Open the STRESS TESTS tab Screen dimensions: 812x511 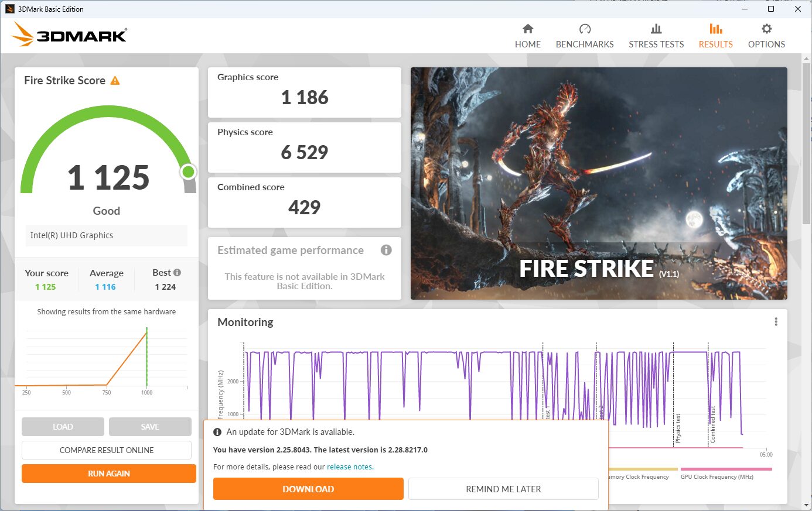[x=656, y=44]
